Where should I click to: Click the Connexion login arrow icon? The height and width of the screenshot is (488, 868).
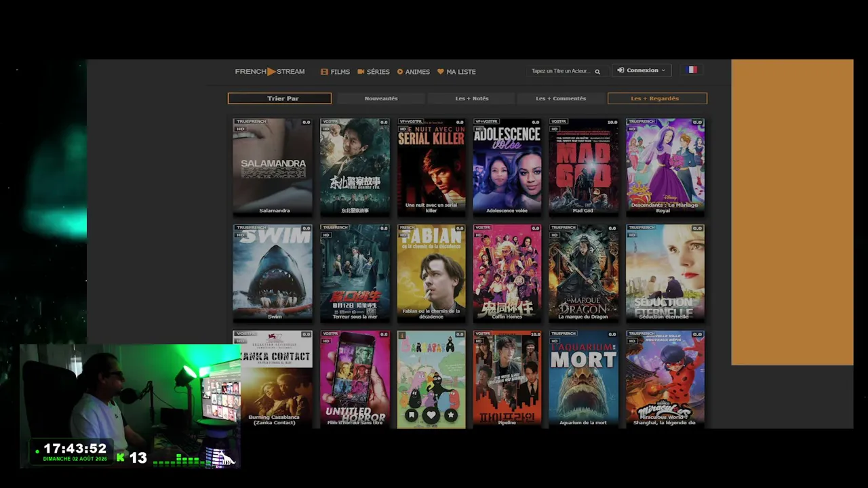pos(620,70)
